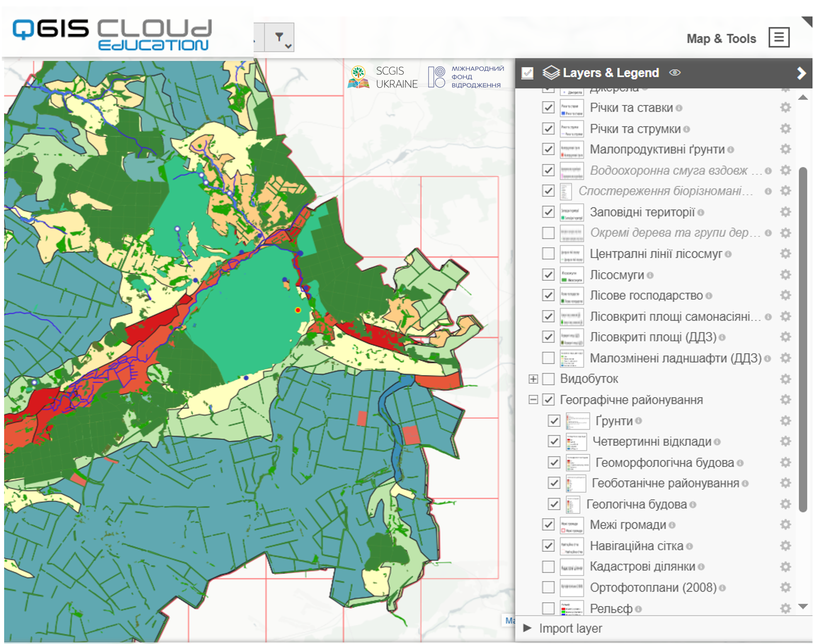Click the Layers & Legend stack icon
The image size is (814, 644).
click(x=551, y=73)
